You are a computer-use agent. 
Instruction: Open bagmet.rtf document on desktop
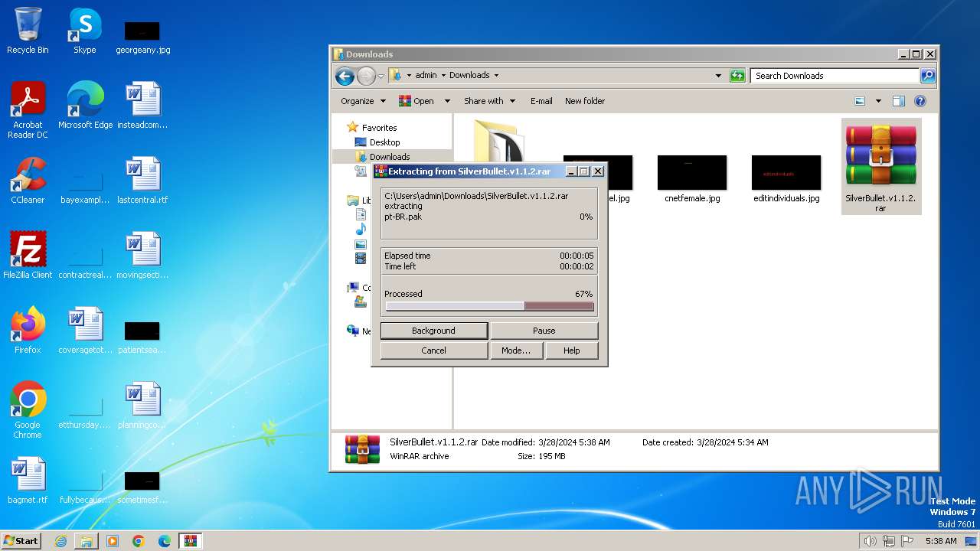click(x=28, y=481)
